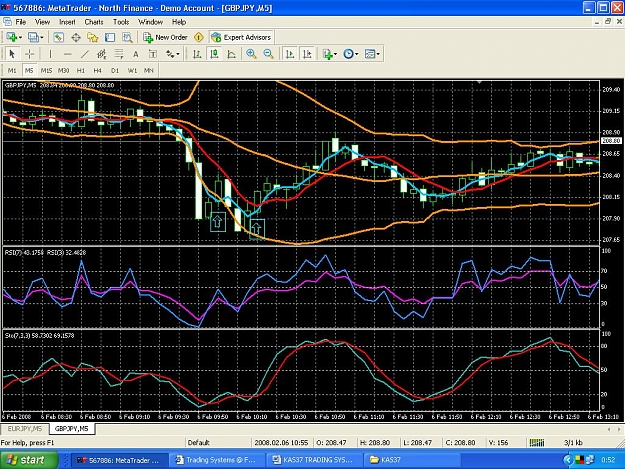Select M30 timeframe
This screenshot has height=469, width=625.
(x=63, y=71)
